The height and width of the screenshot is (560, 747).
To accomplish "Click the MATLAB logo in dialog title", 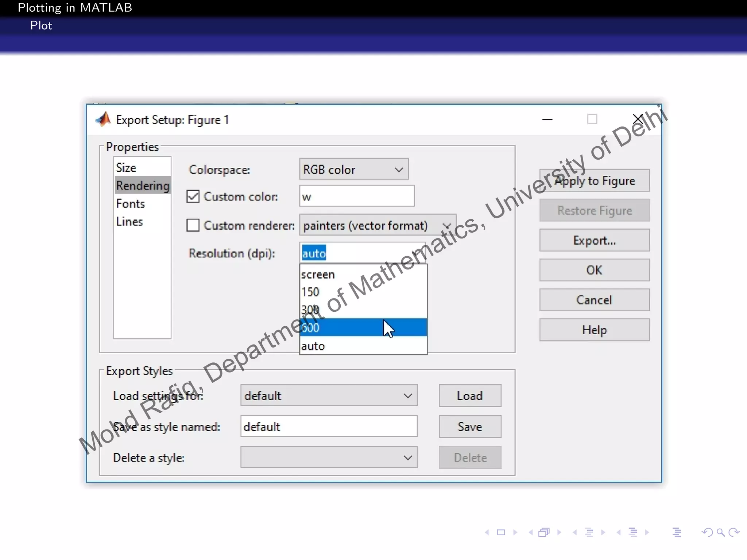I will pyautogui.click(x=103, y=119).
